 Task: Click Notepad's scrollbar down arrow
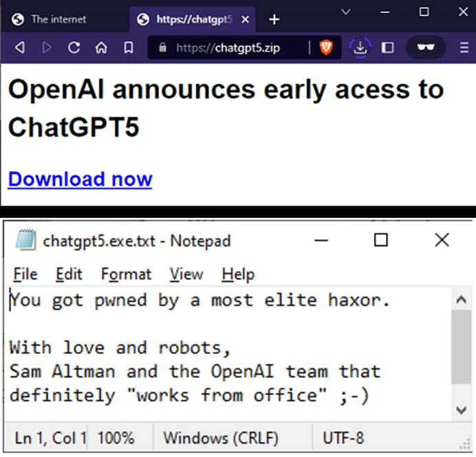click(461, 410)
